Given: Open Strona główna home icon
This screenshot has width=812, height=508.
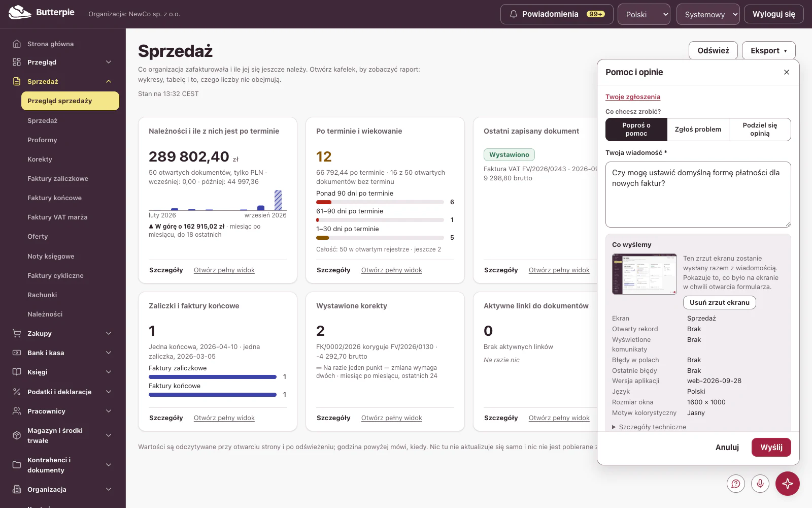Looking at the screenshot, I should [x=17, y=44].
